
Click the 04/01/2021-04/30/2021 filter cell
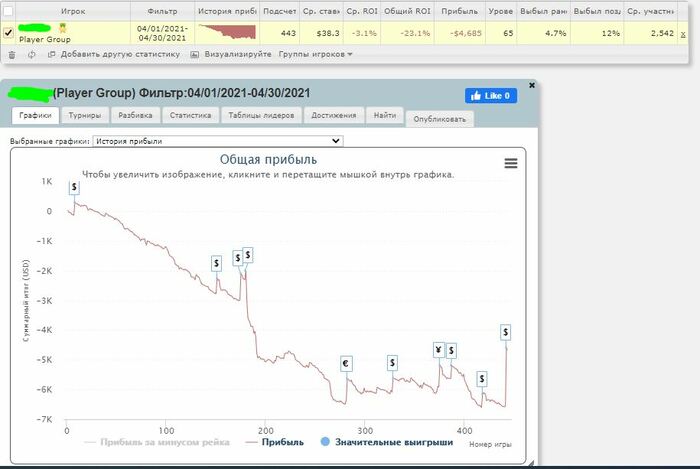click(162, 33)
